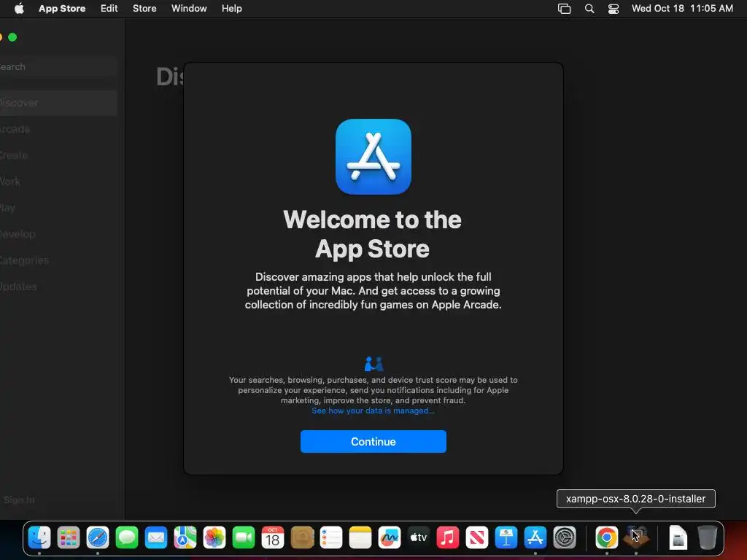Open the Window menu
747x560 pixels.
189,9
